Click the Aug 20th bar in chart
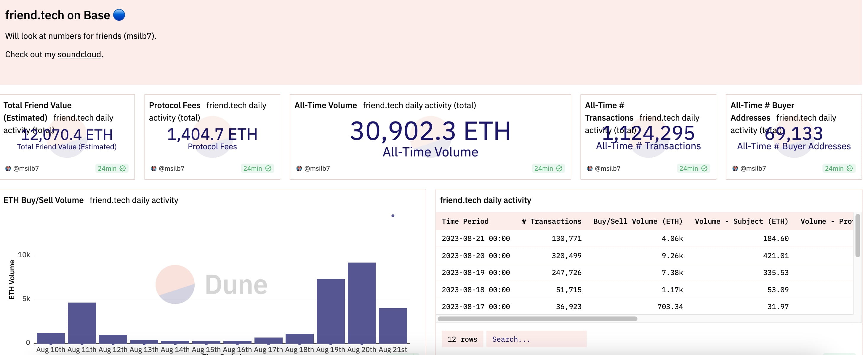 (x=361, y=303)
